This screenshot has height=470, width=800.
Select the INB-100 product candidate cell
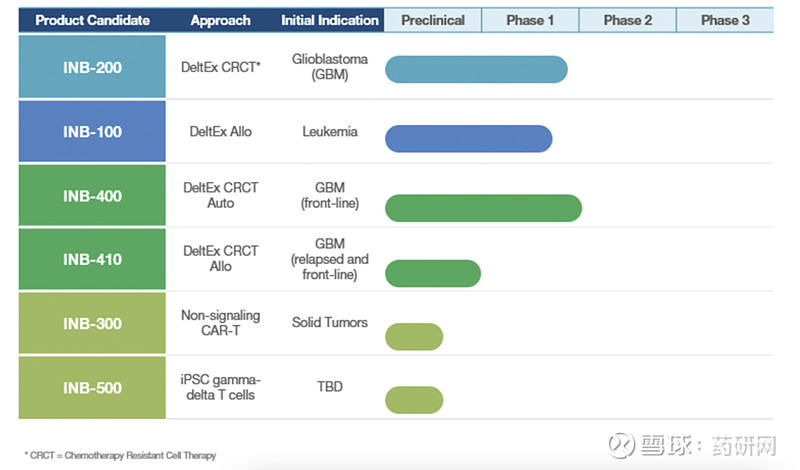[92, 132]
